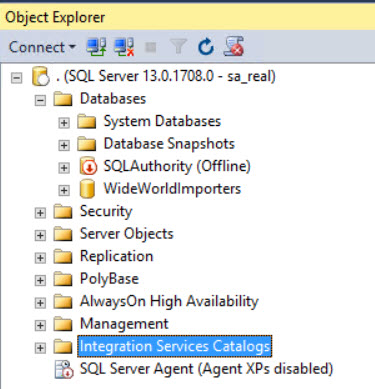Expand Integration Services Catalogs node
Image resolution: width=375 pixels, height=389 pixels.
pos(40,348)
